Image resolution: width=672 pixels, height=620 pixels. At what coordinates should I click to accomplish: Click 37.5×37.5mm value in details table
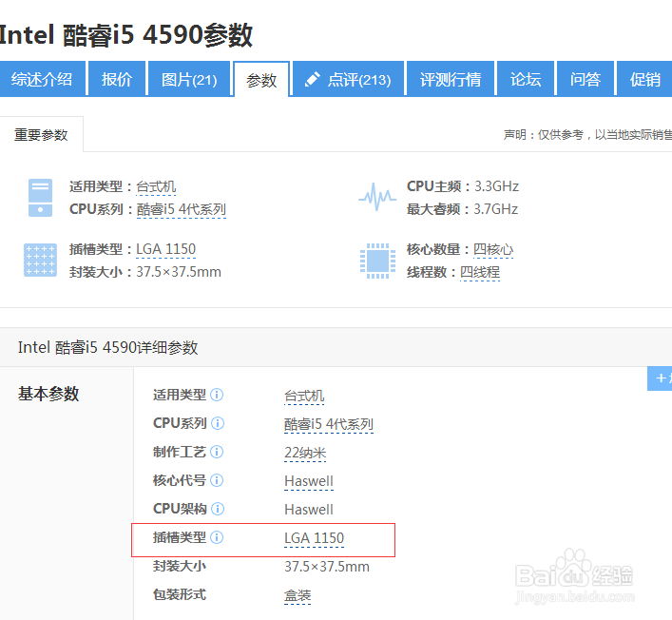coord(327,567)
